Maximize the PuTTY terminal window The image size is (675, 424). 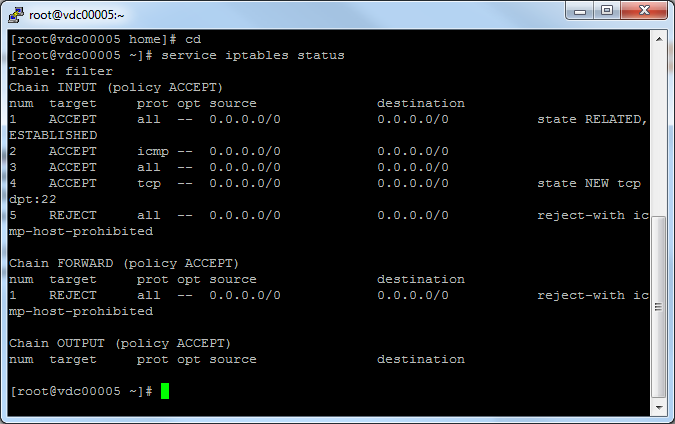(607, 11)
